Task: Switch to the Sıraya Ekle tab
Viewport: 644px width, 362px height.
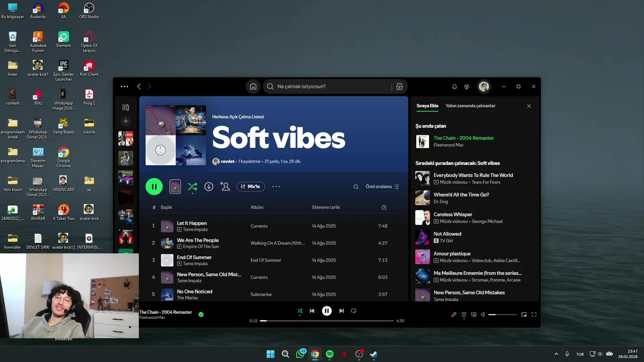Action: (427, 106)
